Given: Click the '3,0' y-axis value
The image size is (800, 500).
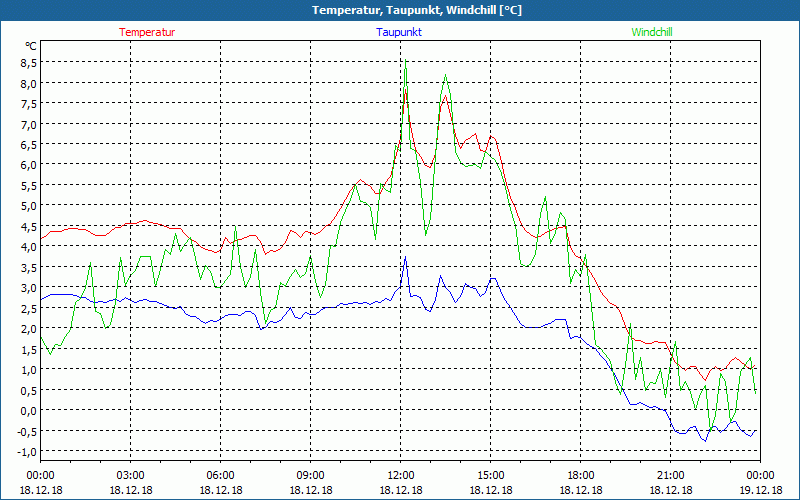Looking at the screenshot, I should 29,287.
